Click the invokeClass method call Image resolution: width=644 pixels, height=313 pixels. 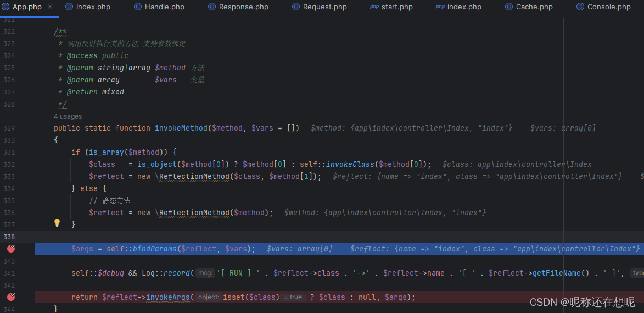[x=350, y=164]
